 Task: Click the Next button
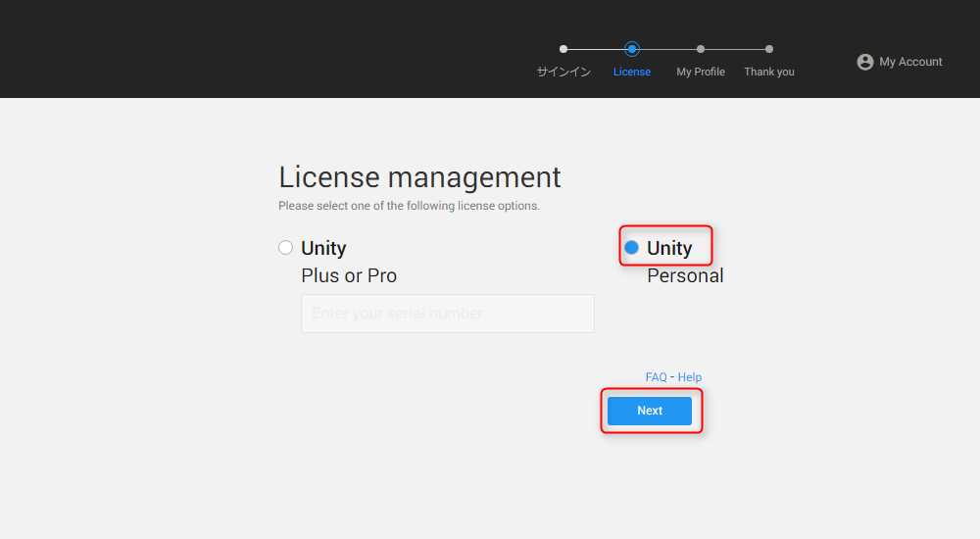[650, 411]
